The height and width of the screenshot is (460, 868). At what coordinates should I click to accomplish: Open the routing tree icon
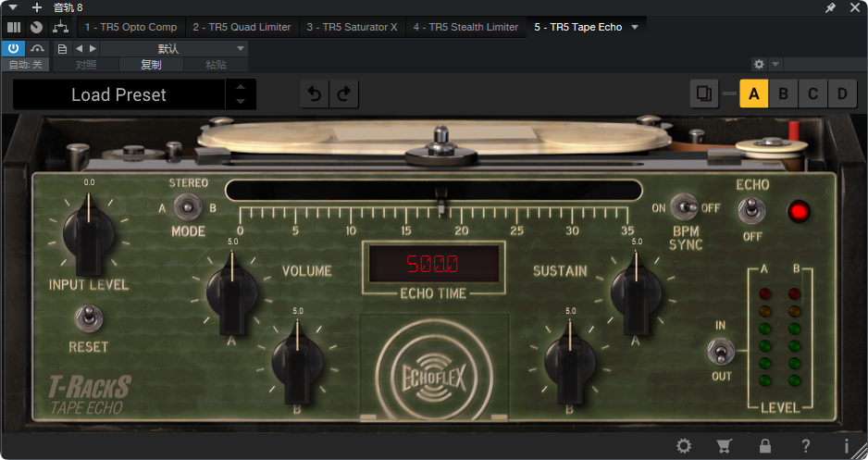point(60,27)
